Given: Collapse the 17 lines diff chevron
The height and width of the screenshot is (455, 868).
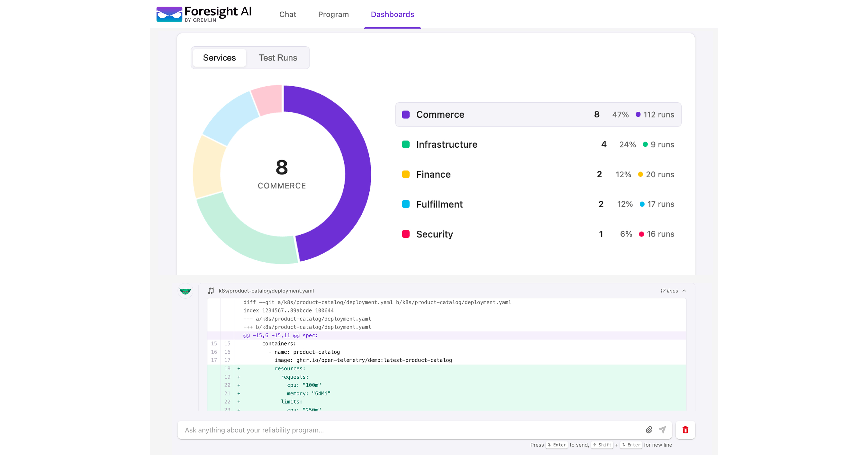Looking at the screenshot, I should [684, 291].
